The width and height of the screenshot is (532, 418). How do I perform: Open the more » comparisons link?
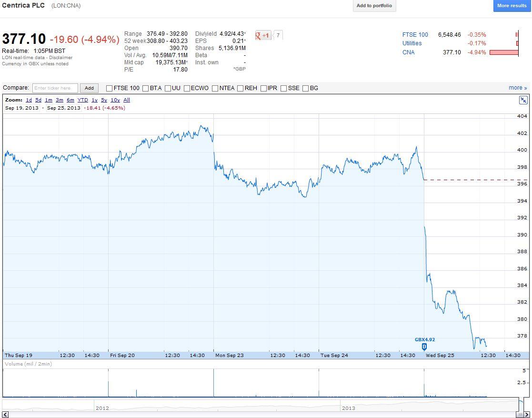pos(518,88)
